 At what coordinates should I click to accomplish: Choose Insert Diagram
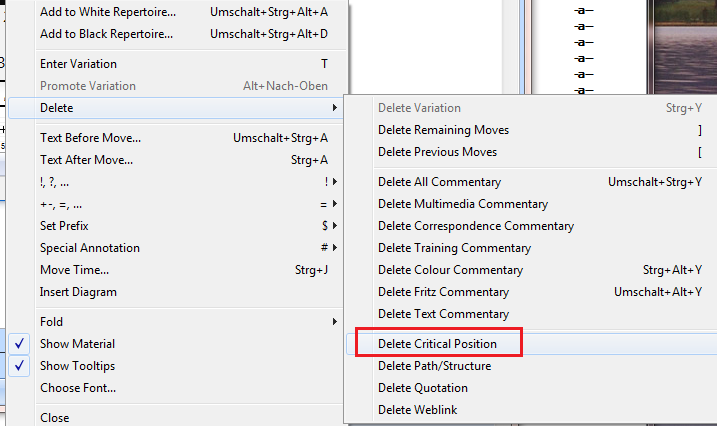[78, 292]
